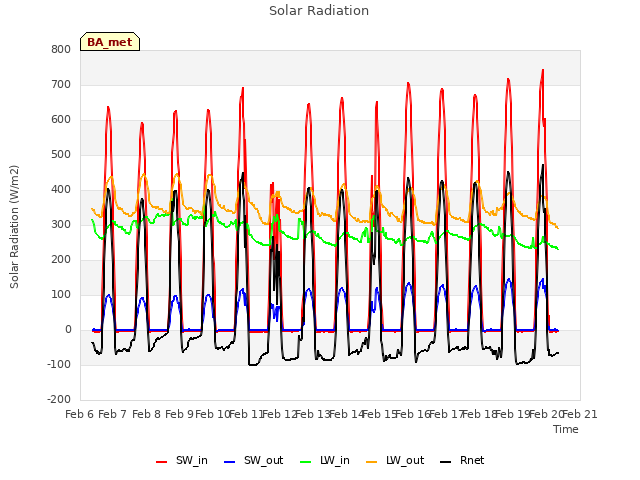Click the LW_out legend entry
The height and width of the screenshot is (480, 640).
[395, 460]
